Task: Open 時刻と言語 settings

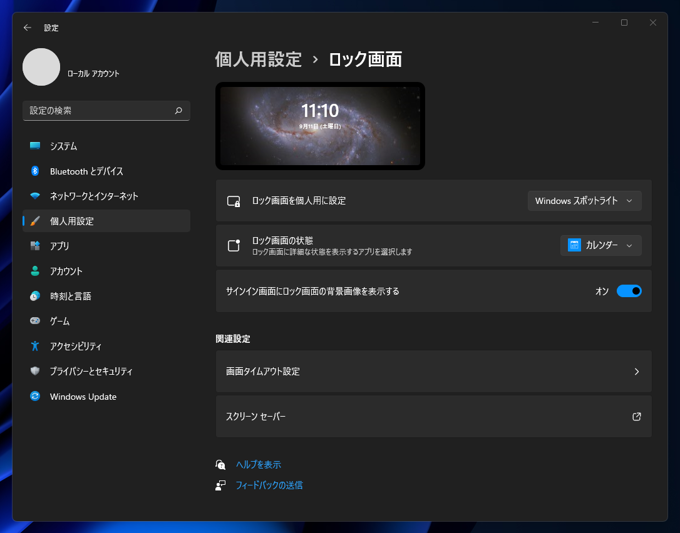Action: point(106,296)
